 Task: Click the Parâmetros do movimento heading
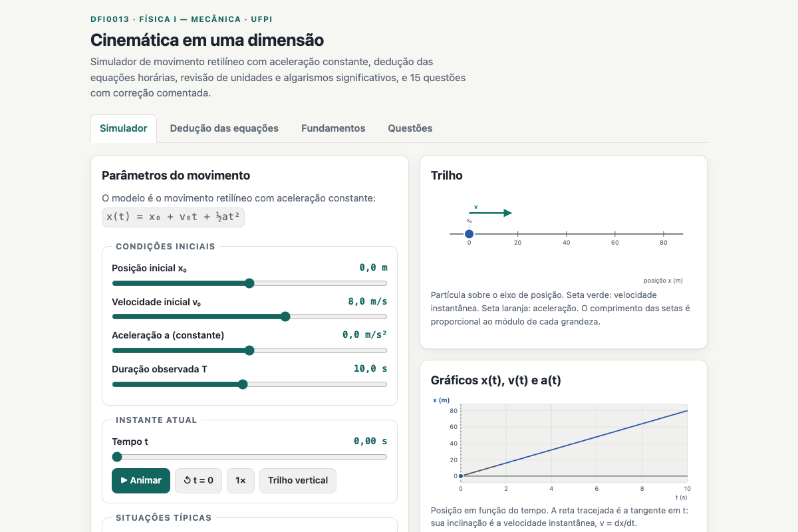coord(176,176)
